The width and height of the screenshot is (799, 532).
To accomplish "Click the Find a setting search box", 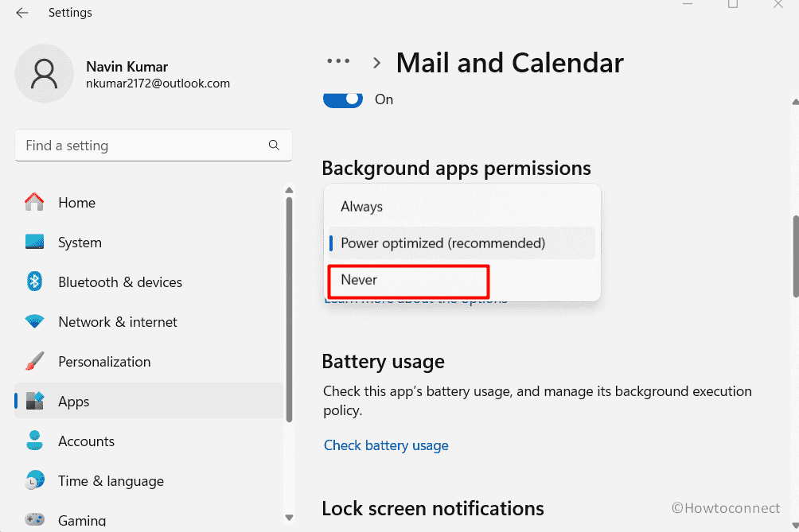I will 154,146.
